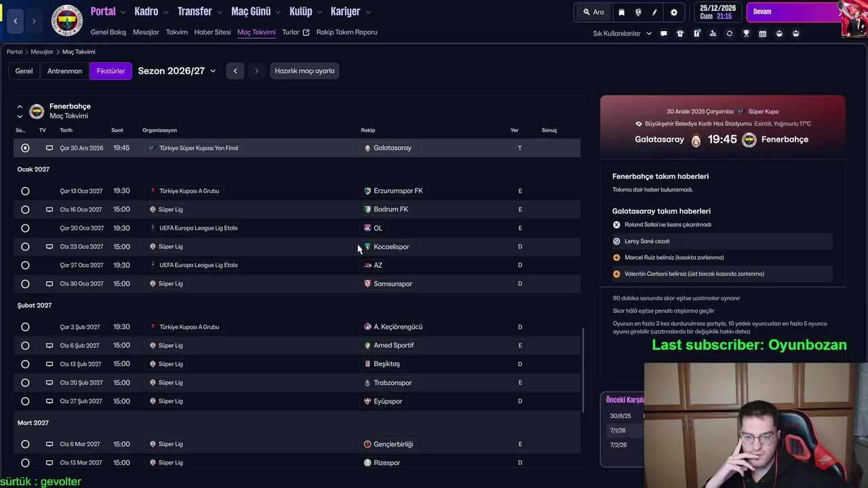Viewport: 868px width, 488px height.
Task: Click the TV icon on Bodrum FK row
Action: coord(49,209)
